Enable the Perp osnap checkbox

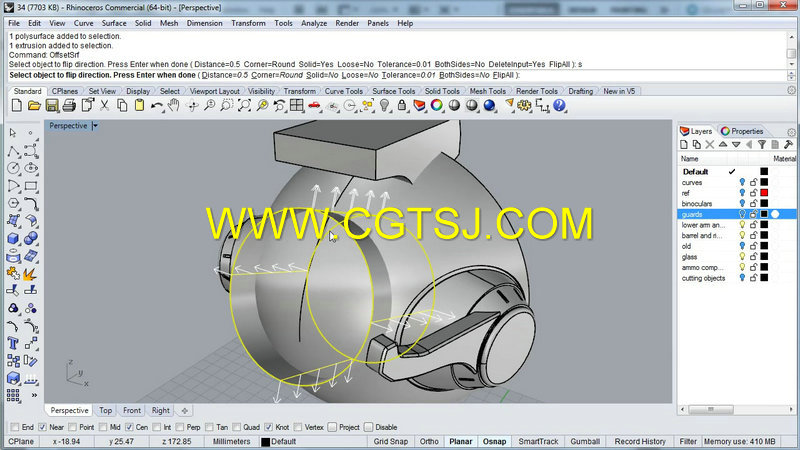click(x=180, y=427)
